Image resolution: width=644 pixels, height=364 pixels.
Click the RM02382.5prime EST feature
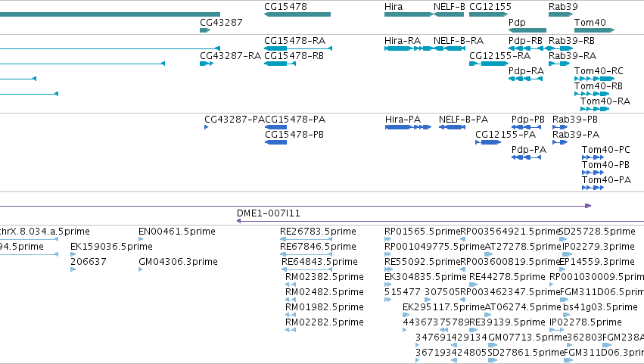point(291,285)
